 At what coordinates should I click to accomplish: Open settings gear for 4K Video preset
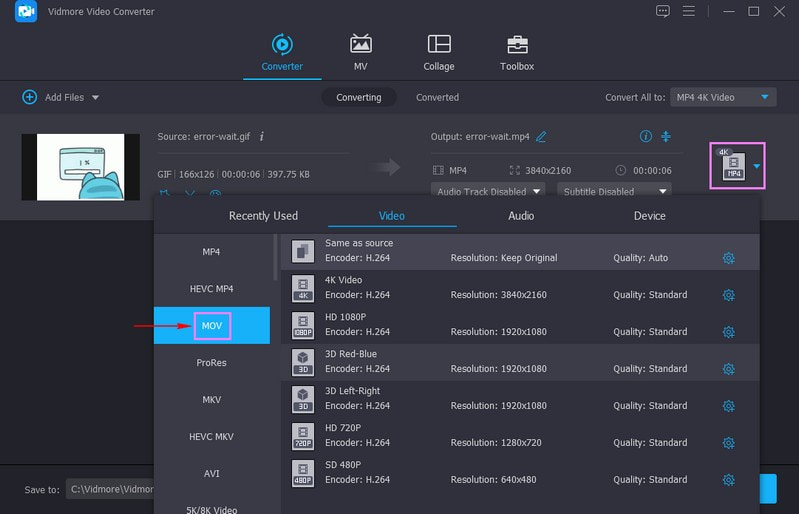[x=728, y=295]
